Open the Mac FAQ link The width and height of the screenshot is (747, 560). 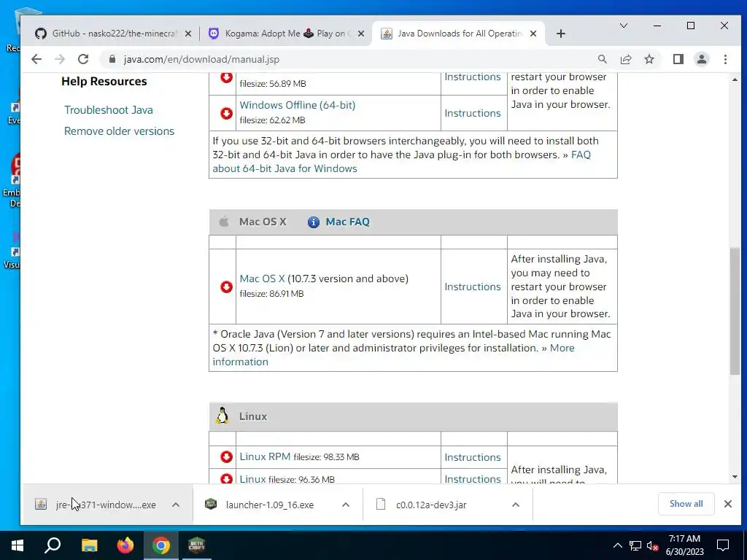click(347, 222)
